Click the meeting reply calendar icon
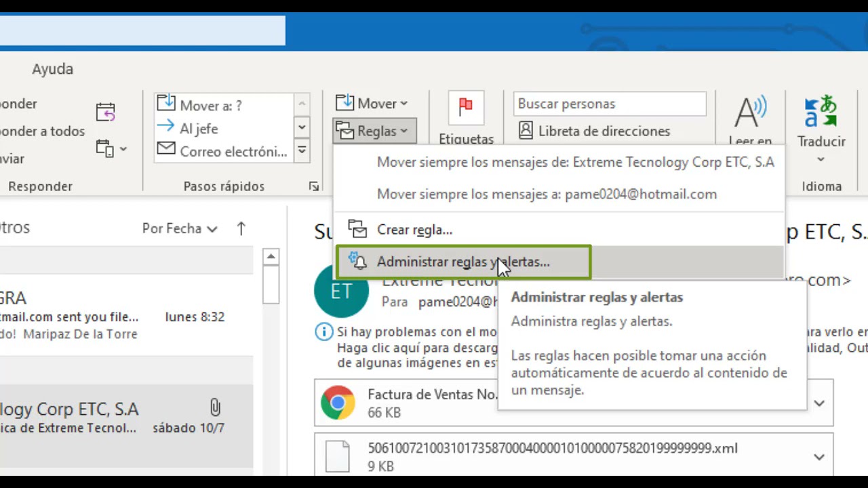868x488 pixels. 106,112
